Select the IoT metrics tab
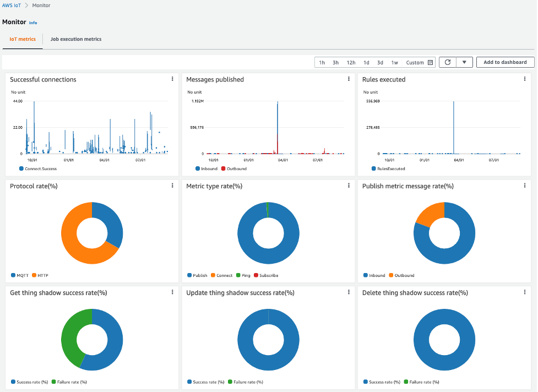This screenshot has width=538, height=392. (22, 39)
